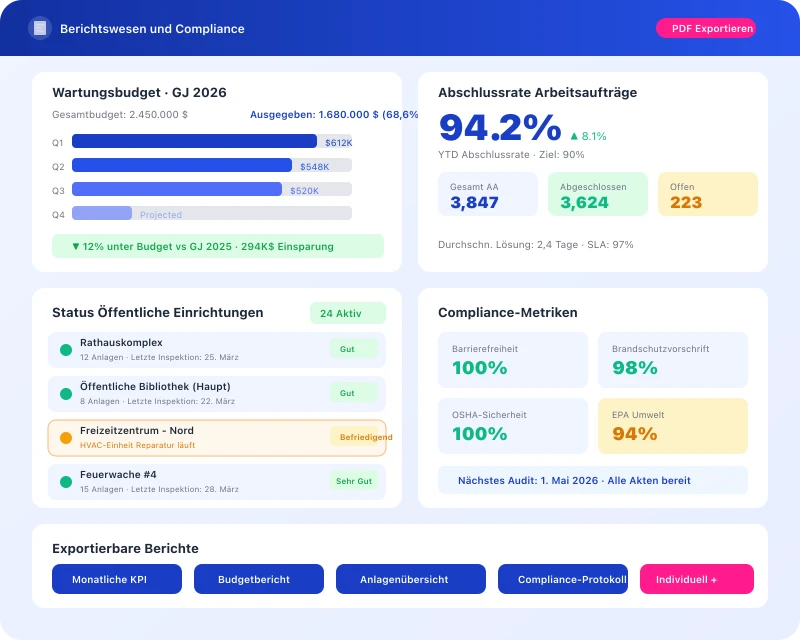Toggle the 24 Aktiv filter badge

347,313
